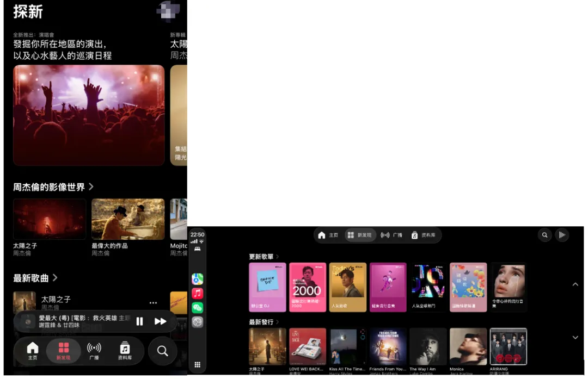Page up with CarPlay up chevron
588x379 pixels.
click(x=575, y=284)
